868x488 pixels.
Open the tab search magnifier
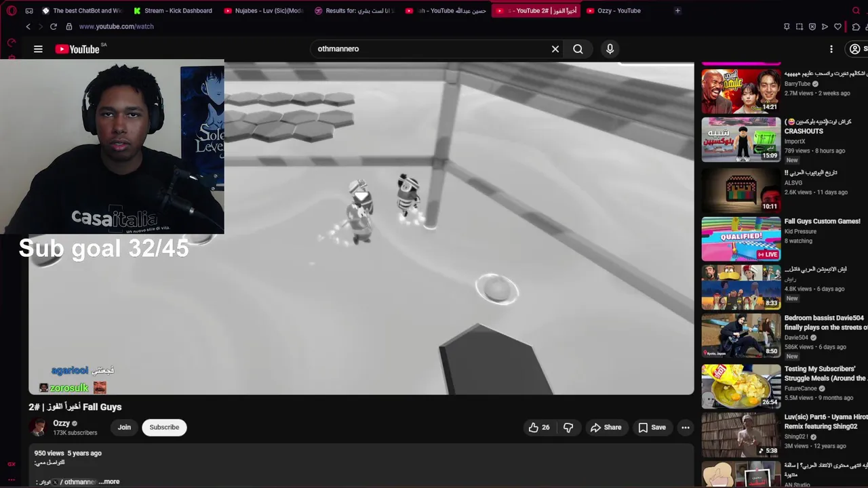(856, 11)
